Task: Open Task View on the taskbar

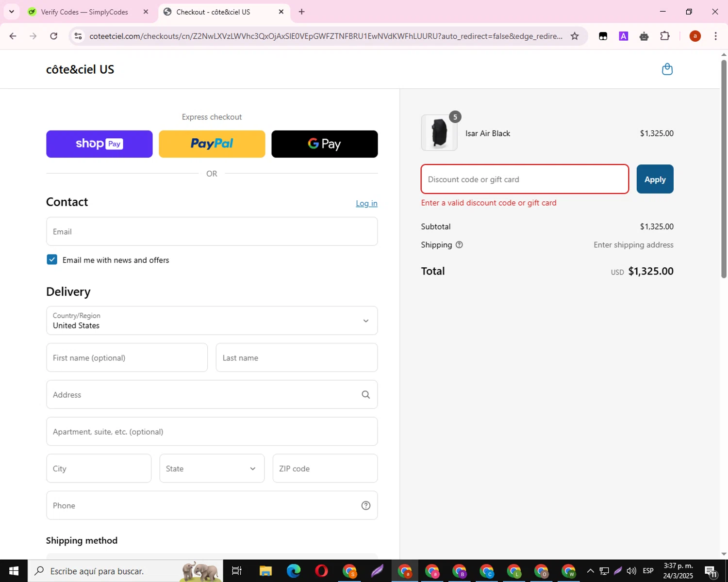Action: click(237, 571)
